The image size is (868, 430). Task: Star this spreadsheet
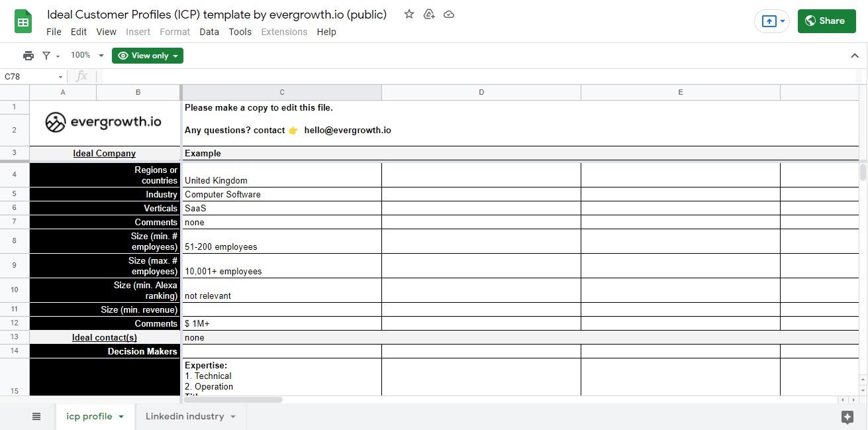tap(409, 14)
